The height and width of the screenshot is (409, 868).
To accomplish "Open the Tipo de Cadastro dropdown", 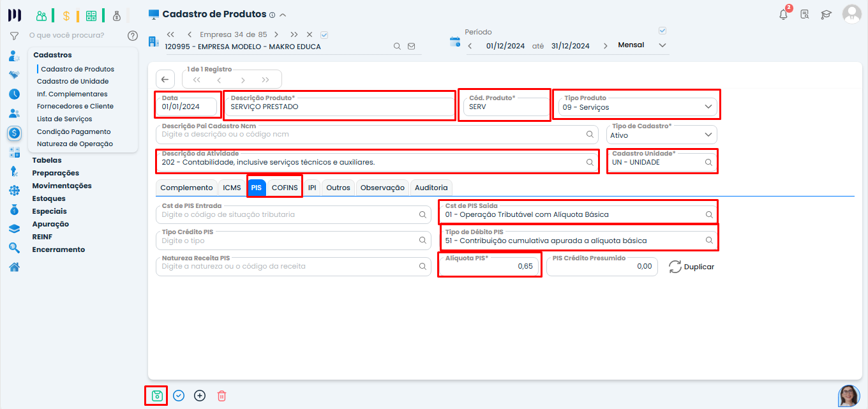I will [708, 135].
